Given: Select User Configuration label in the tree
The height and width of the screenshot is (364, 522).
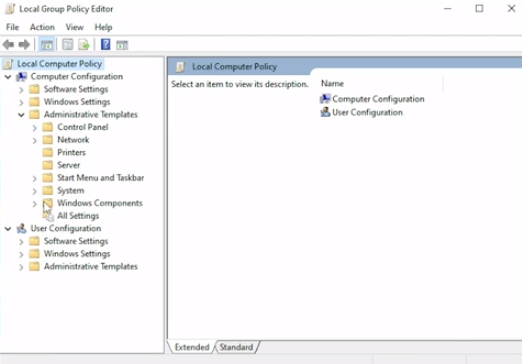Looking at the screenshot, I should 66,228.
